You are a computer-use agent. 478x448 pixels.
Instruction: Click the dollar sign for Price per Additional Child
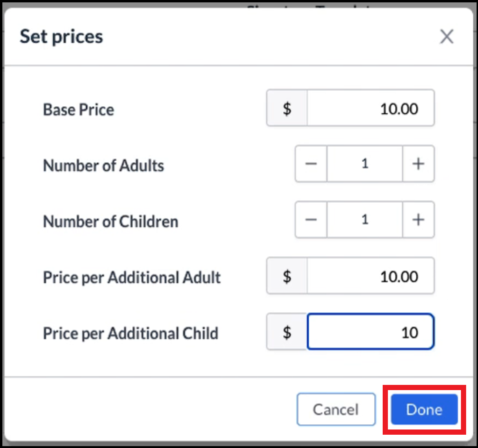pyautogui.click(x=286, y=332)
